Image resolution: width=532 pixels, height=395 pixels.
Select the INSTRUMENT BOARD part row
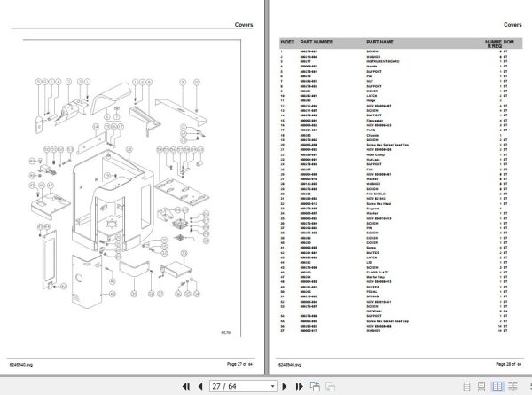pyautogui.click(x=394, y=61)
